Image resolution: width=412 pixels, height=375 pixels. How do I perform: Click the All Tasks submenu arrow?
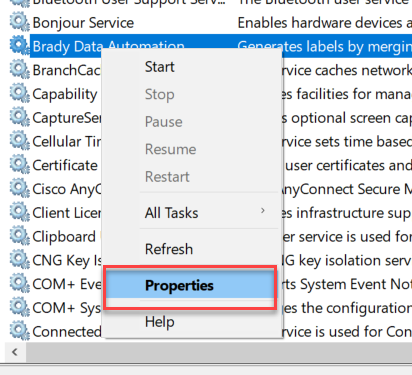pyautogui.click(x=263, y=211)
